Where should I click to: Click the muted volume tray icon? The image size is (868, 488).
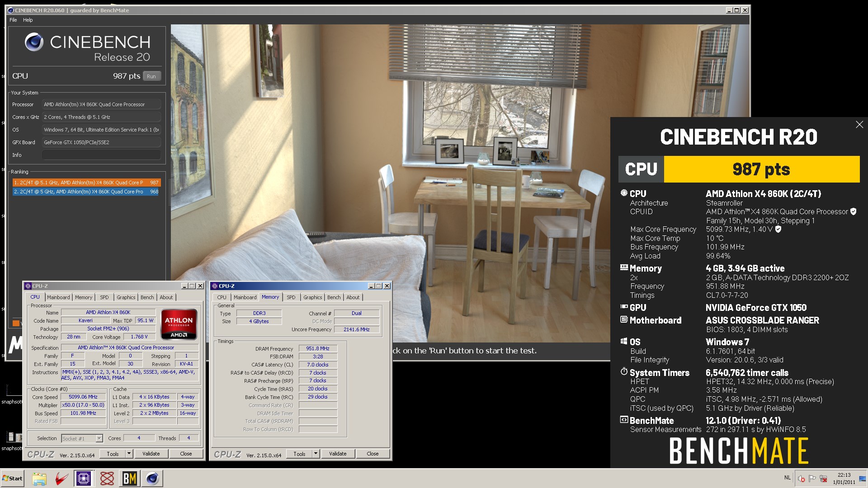click(x=802, y=479)
